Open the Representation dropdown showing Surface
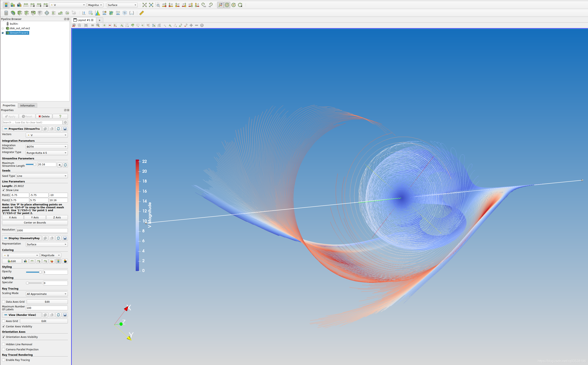The width and height of the screenshot is (588, 365). [x=46, y=244]
